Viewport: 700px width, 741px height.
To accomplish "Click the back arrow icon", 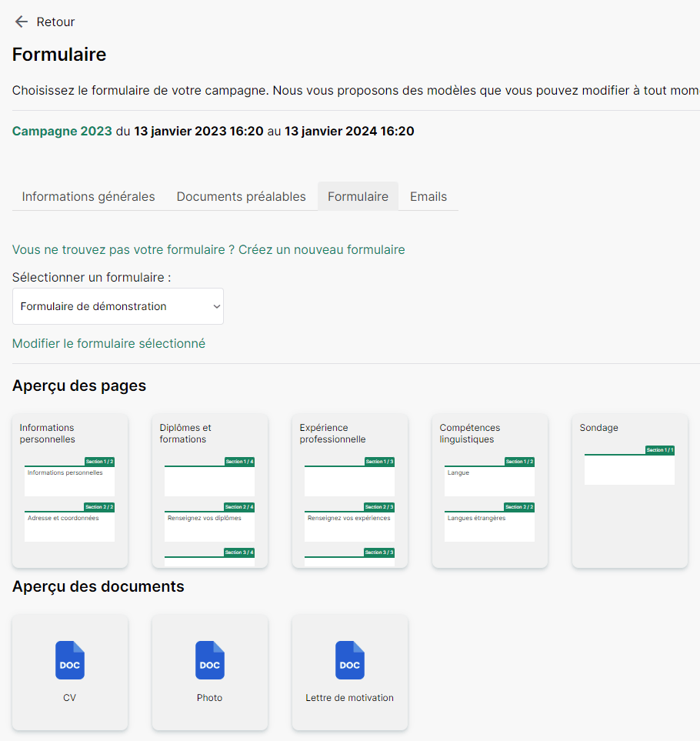I will pyautogui.click(x=21, y=22).
